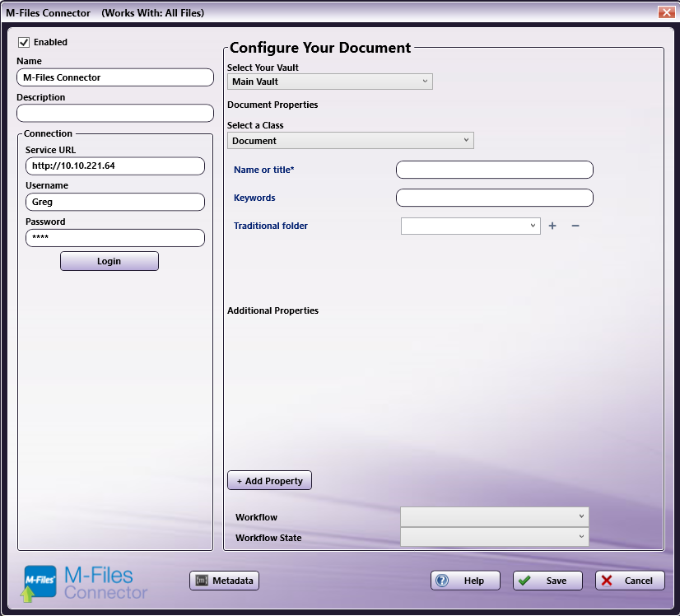
Task: Click the Traditional folder property label
Action: click(271, 226)
